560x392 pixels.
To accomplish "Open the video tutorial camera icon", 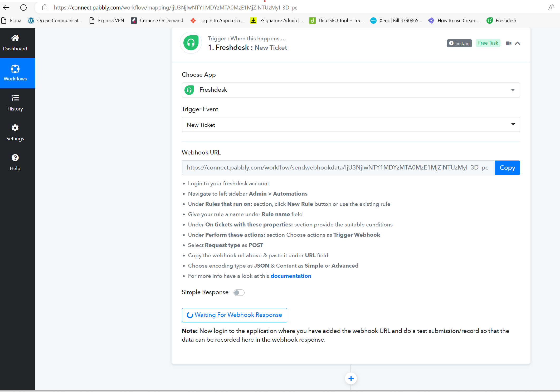I will point(509,43).
